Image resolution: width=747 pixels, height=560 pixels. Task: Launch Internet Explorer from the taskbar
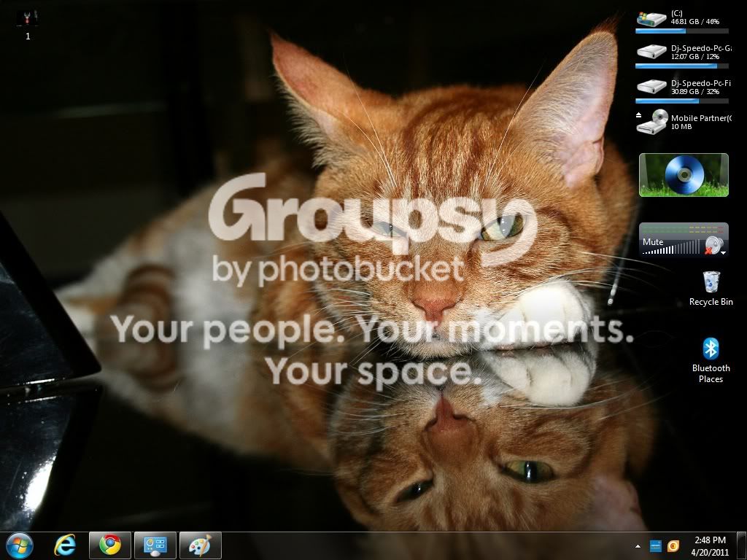(x=65, y=545)
